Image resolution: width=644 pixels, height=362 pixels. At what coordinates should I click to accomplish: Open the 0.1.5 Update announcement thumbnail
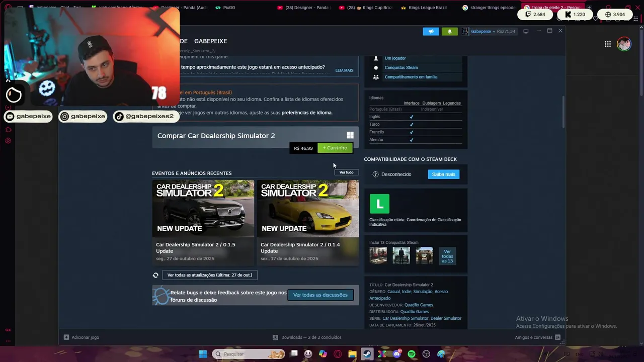[203, 209]
